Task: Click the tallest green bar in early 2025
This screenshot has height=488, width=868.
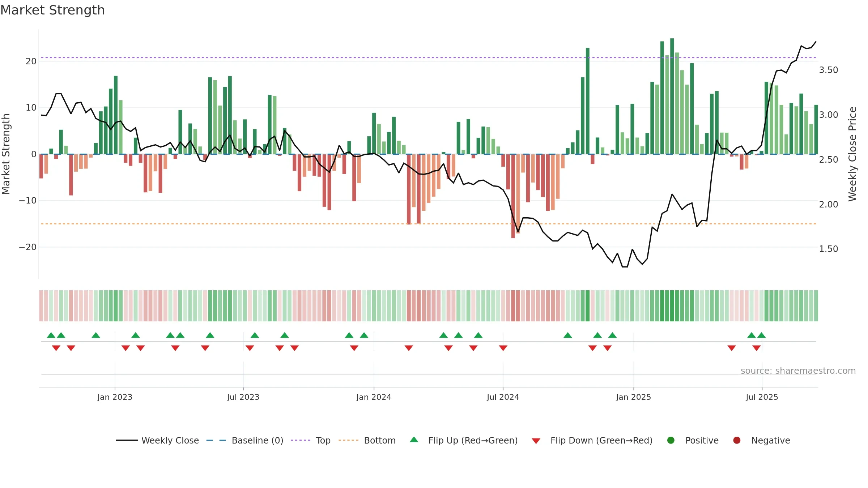Action: pyautogui.click(x=672, y=96)
